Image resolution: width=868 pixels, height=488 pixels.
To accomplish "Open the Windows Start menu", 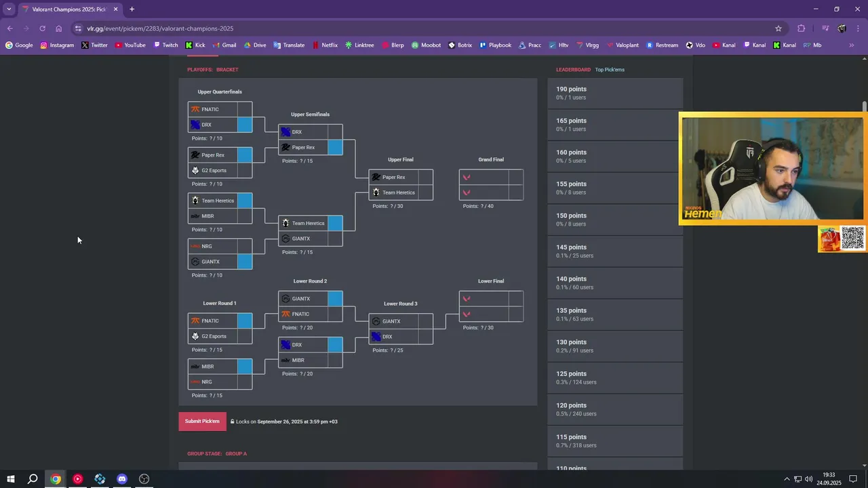I will pos(11,479).
